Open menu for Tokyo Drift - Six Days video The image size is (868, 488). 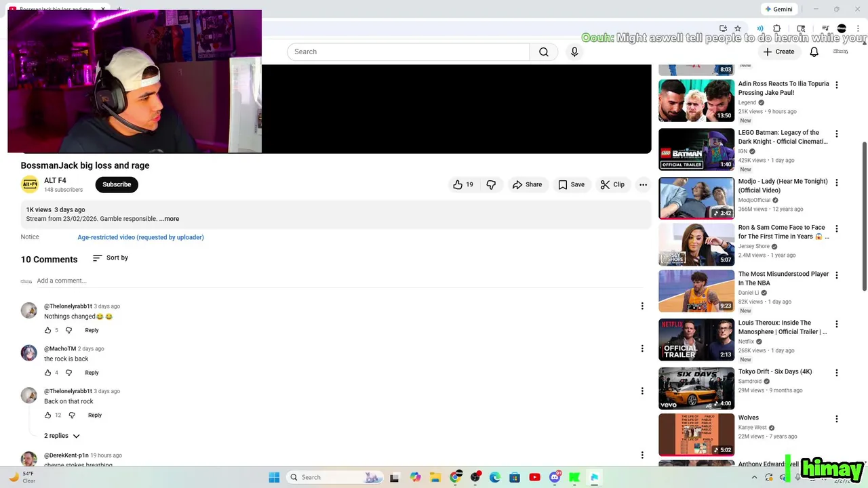[836, 373]
